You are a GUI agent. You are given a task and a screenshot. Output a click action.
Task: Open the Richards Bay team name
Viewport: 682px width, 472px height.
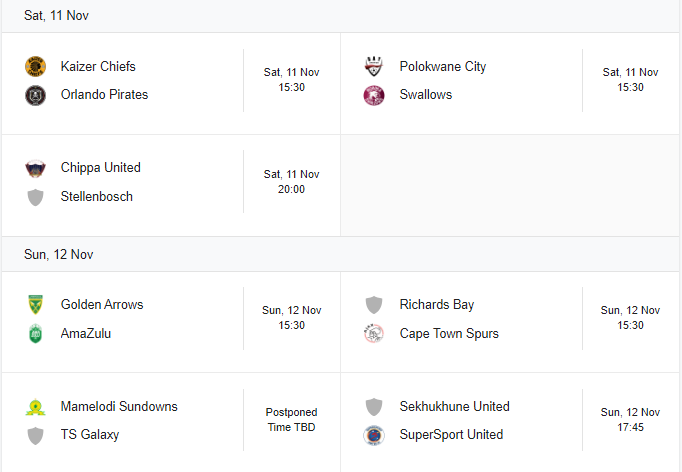[x=437, y=305]
